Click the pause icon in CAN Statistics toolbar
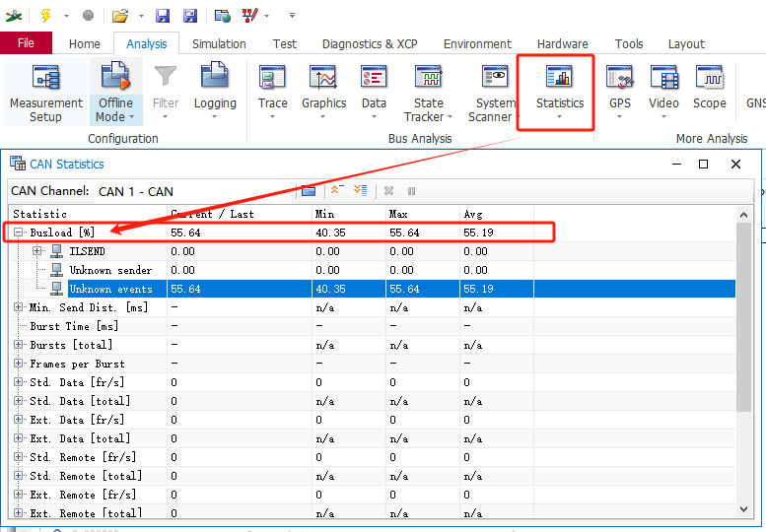766x532 pixels. (x=411, y=191)
